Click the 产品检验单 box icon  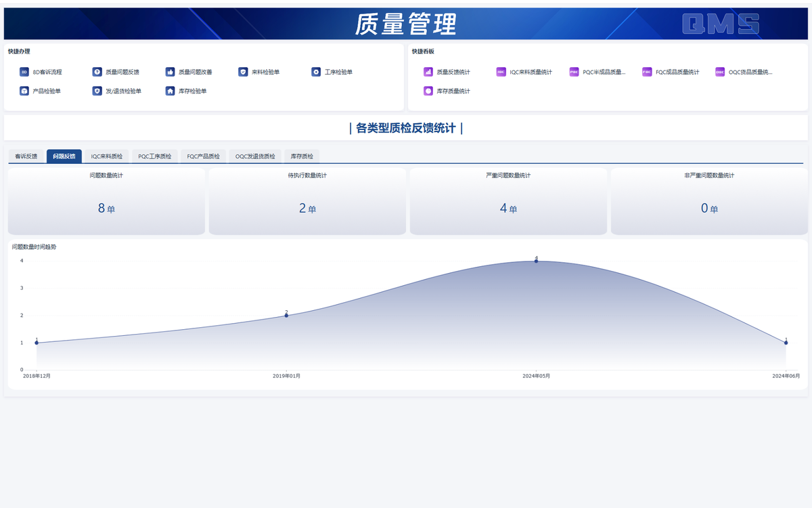pos(24,91)
